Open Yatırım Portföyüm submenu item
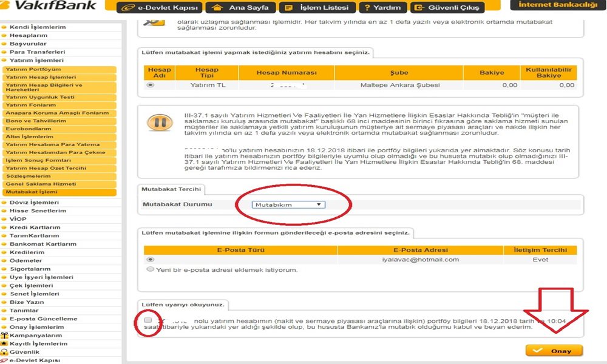 (59, 69)
